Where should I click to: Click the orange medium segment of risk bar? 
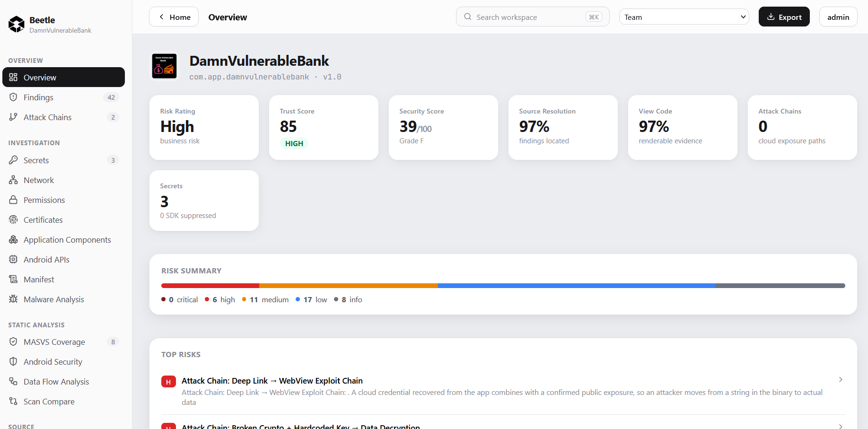click(349, 286)
